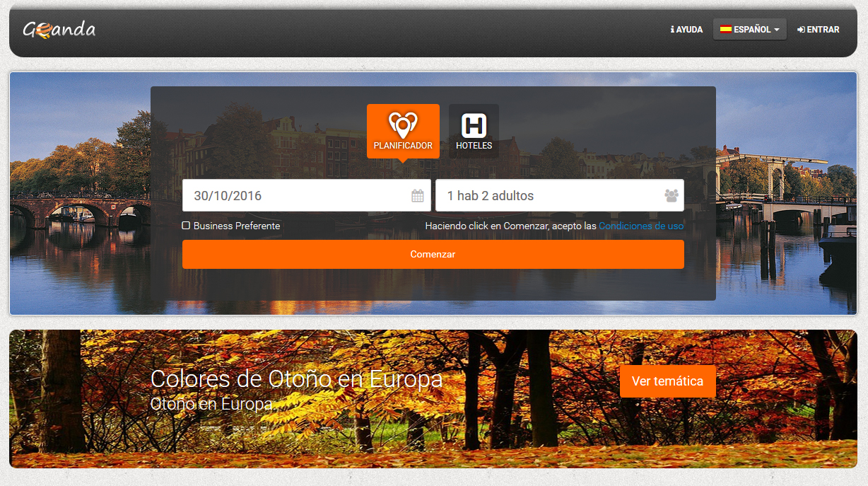This screenshot has width=868, height=486.
Task: Click the Business Preferente label text
Action: pos(237,226)
